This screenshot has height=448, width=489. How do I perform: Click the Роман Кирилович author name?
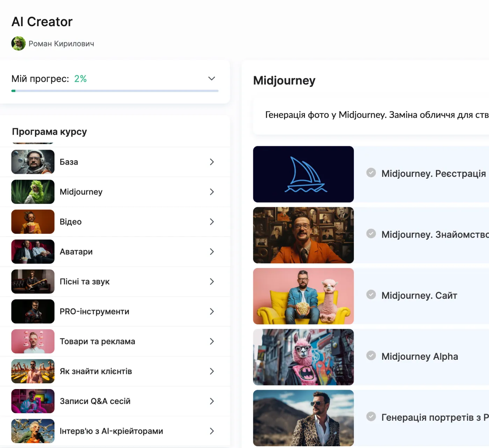[61, 44]
